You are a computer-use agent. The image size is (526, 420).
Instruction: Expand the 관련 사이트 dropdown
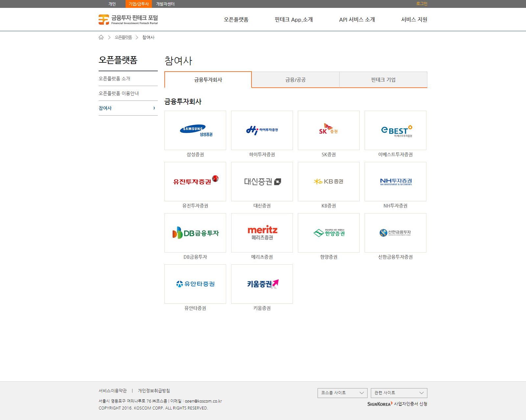click(x=399, y=393)
